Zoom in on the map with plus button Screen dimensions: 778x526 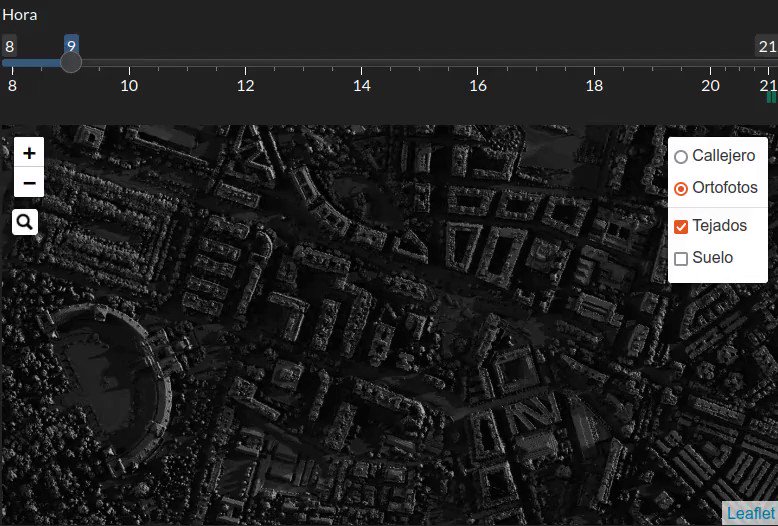pos(29,153)
